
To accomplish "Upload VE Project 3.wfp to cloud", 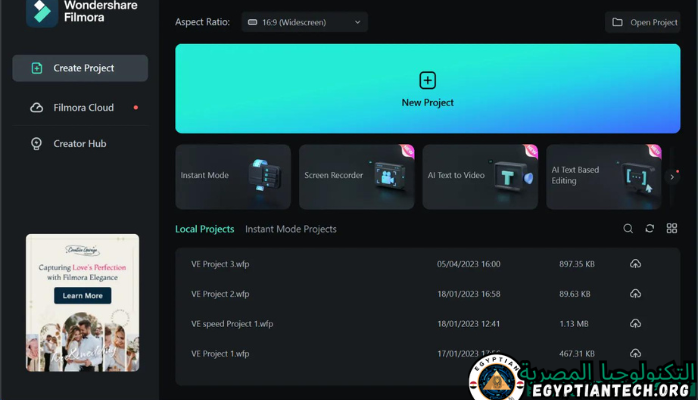I will coord(635,264).
